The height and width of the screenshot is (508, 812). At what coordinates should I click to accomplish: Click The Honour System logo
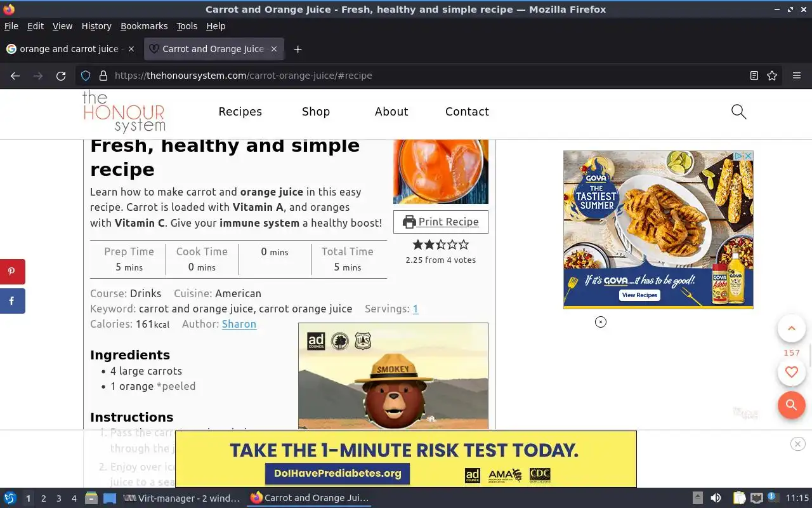pos(124,112)
